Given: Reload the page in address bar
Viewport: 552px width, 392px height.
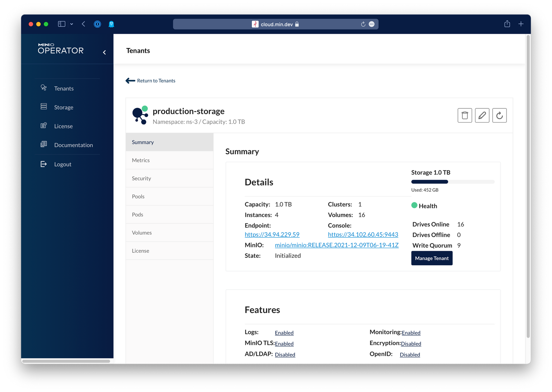Looking at the screenshot, I should [x=363, y=24].
